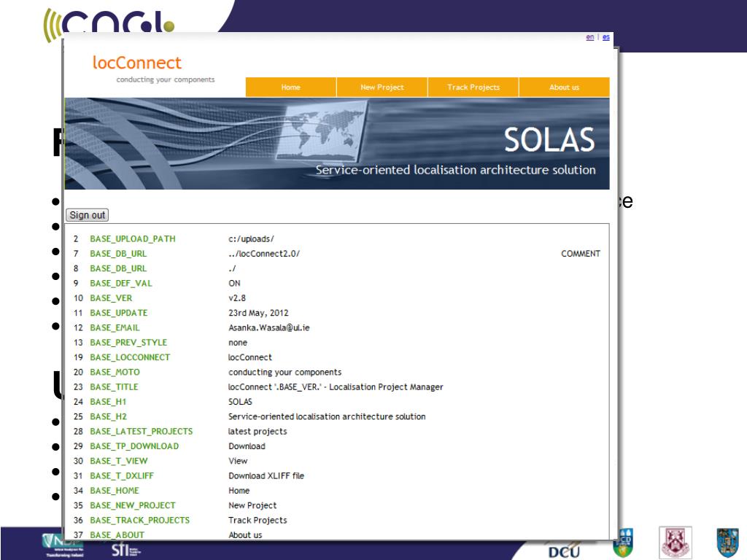The width and height of the screenshot is (747, 560).
Task: Click the value 'Download XLIFF file'
Action: point(266,475)
